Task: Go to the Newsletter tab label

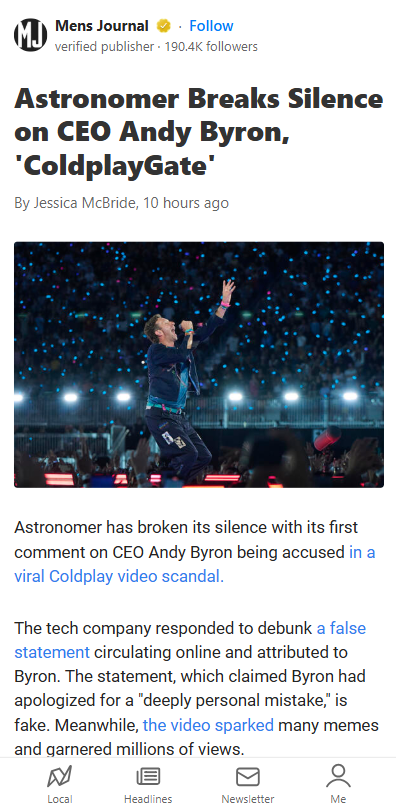Action: point(248,799)
